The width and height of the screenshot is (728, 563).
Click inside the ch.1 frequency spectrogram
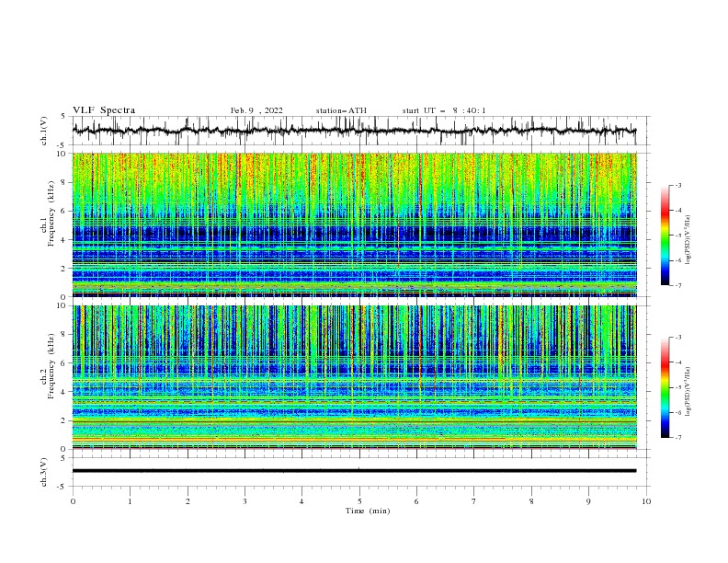[354, 224]
